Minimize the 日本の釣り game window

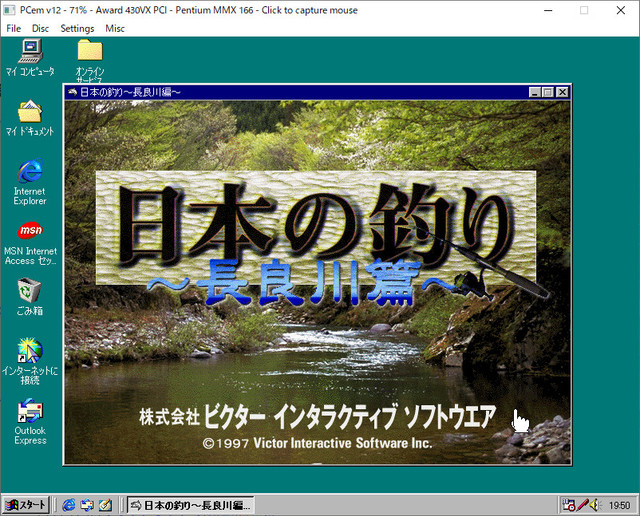tap(535, 92)
